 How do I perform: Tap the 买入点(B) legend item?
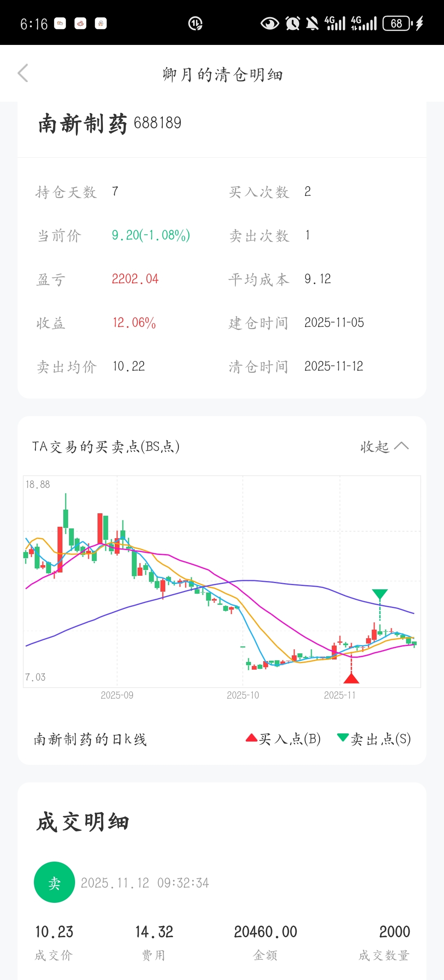283,739
